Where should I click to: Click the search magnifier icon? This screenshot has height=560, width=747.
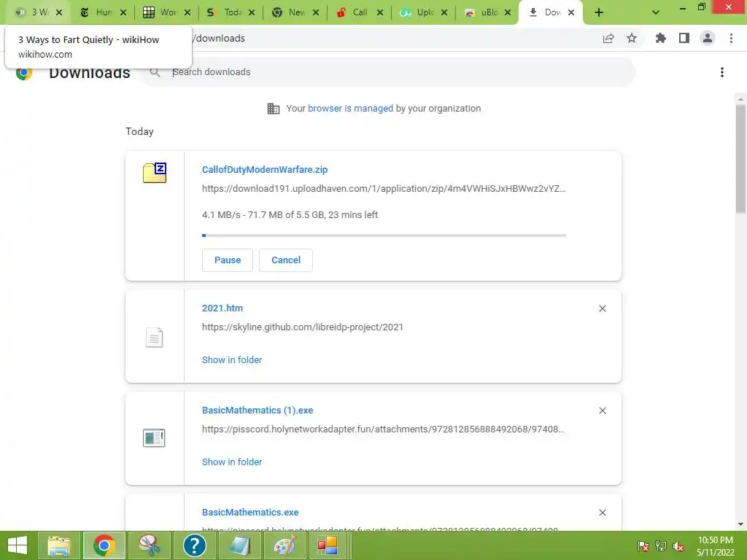[x=155, y=72]
